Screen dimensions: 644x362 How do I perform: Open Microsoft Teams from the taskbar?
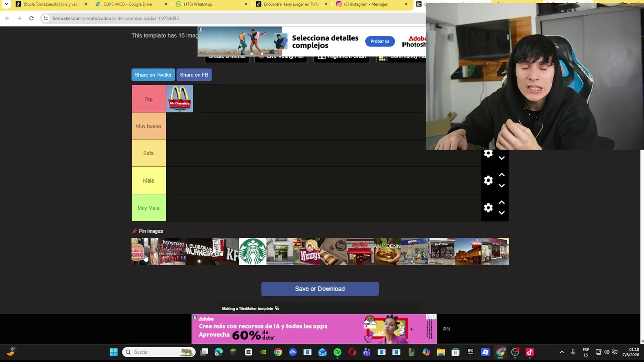[367, 352]
